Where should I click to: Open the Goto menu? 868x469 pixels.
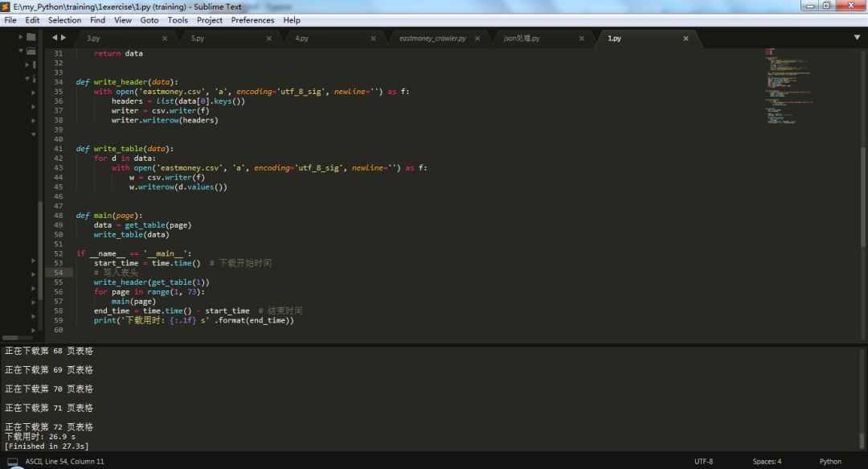[149, 20]
